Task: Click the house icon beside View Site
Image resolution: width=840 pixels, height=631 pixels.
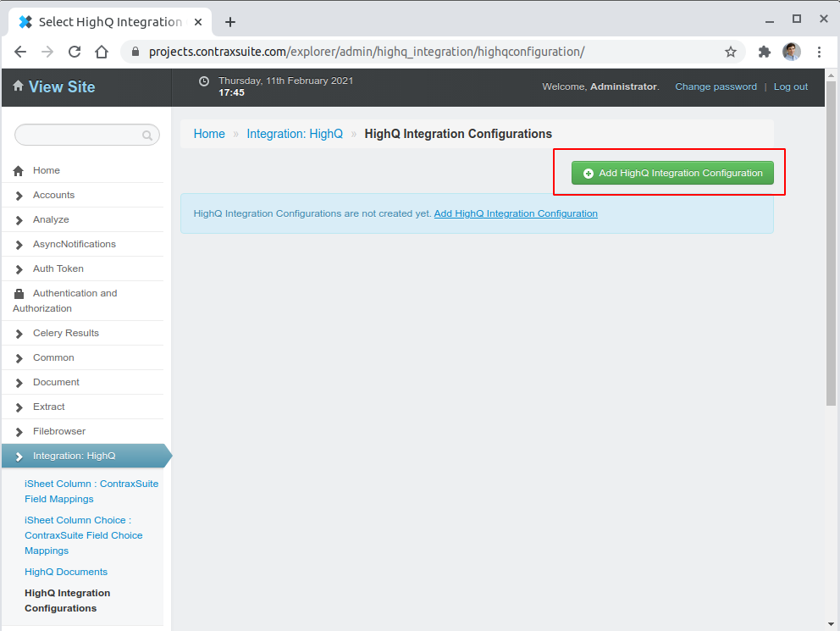Action: (x=19, y=86)
